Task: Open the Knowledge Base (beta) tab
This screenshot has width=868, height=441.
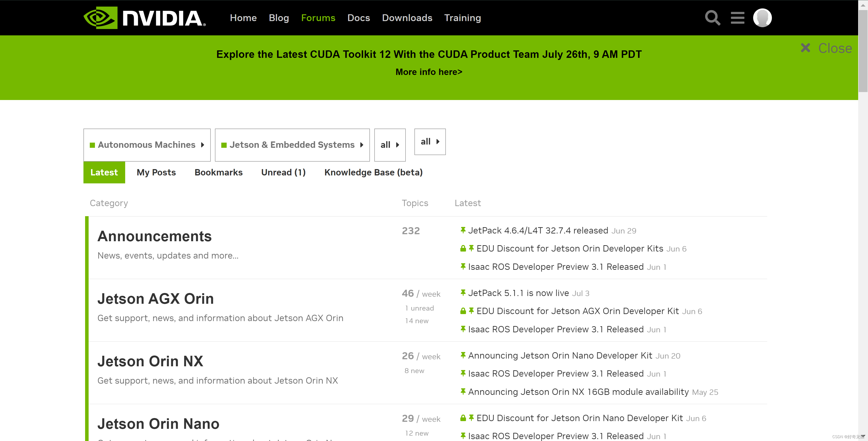Action: coord(373,172)
